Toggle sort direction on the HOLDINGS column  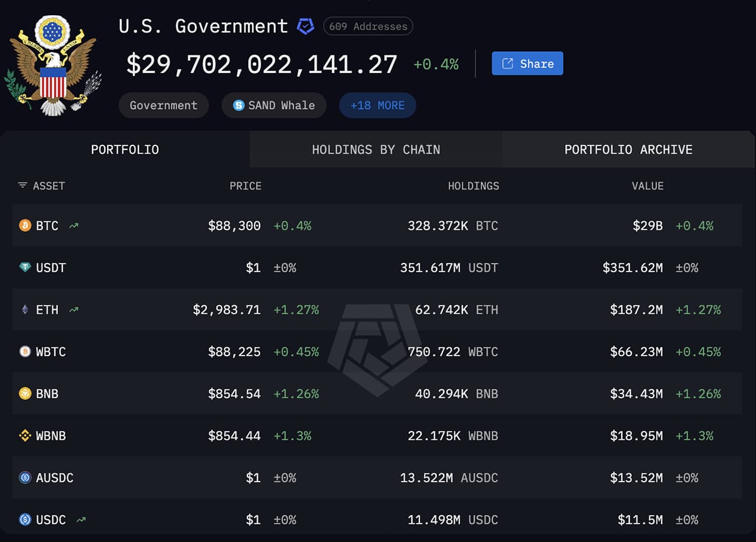click(473, 186)
